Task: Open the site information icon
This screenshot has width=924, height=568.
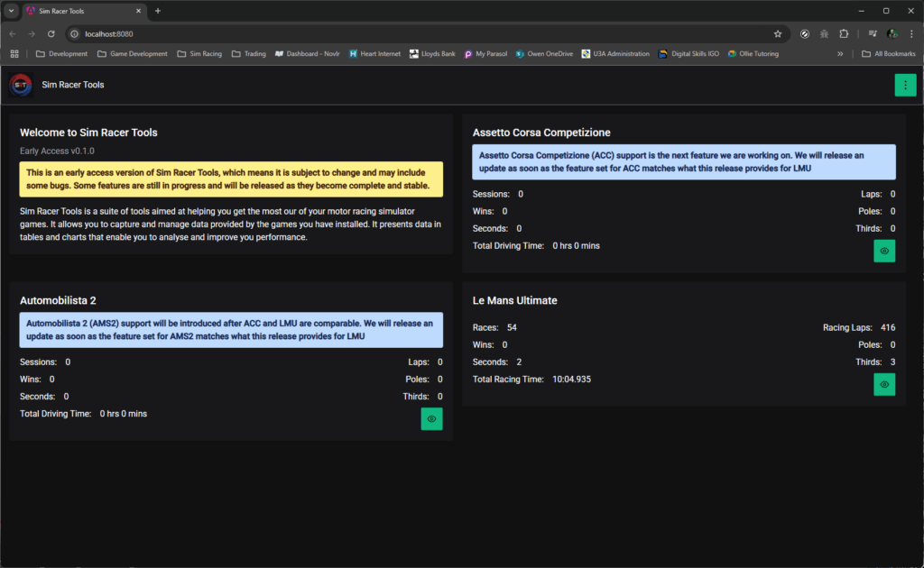Action: point(74,34)
